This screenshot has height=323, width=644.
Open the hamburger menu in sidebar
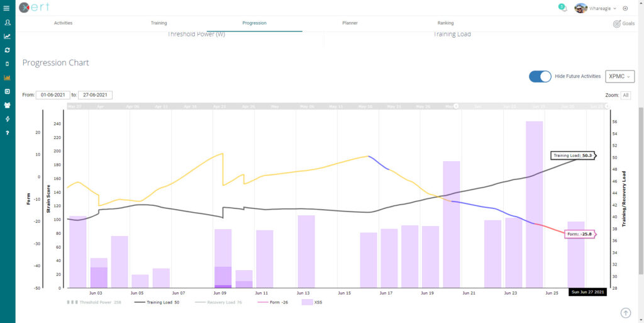(x=7, y=8)
